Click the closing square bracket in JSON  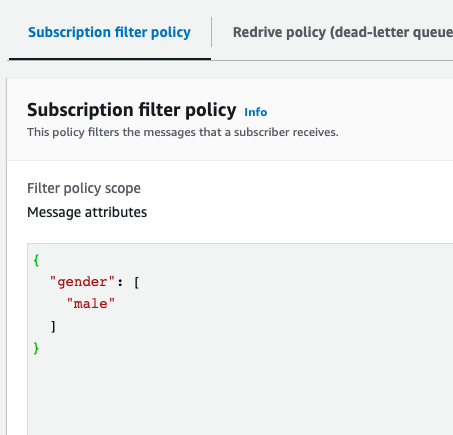tap(53, 326)
